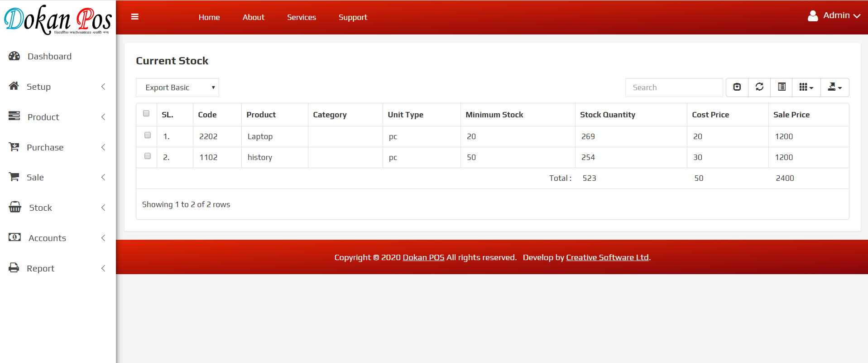Tick the checkbox for the history row
This screenshot has width=868, height=363.
pyautogui.click(x=148, y=156)
